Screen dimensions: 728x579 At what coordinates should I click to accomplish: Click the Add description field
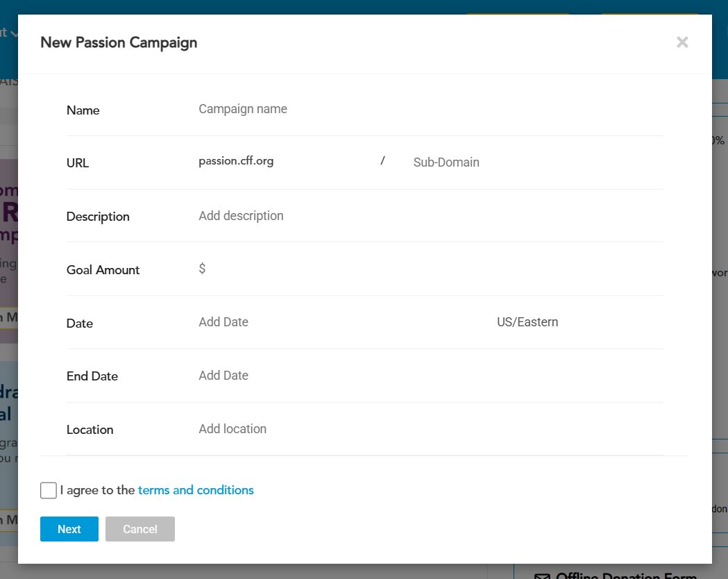[416, 216]
